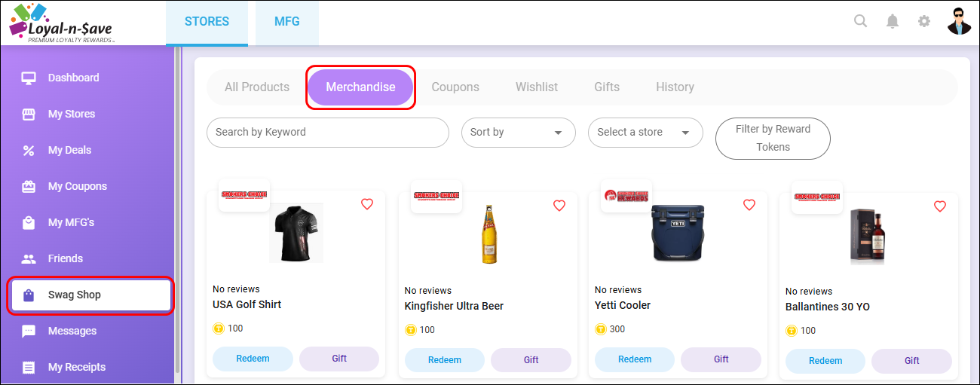Image resolution: width=980 pixels, height=385 pixels.
Task: Click the My Deals percent icon
Action: (29, 150)
